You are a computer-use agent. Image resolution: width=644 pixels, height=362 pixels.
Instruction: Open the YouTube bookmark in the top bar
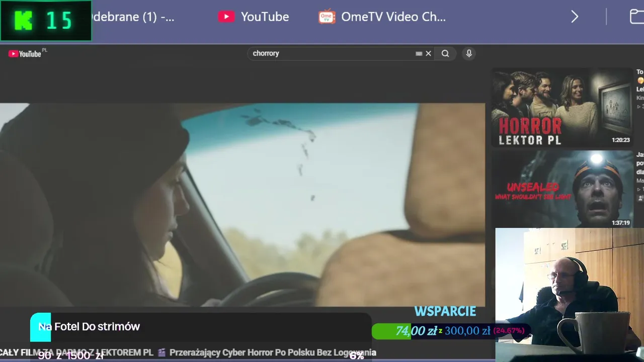click(x=253, y=17)
